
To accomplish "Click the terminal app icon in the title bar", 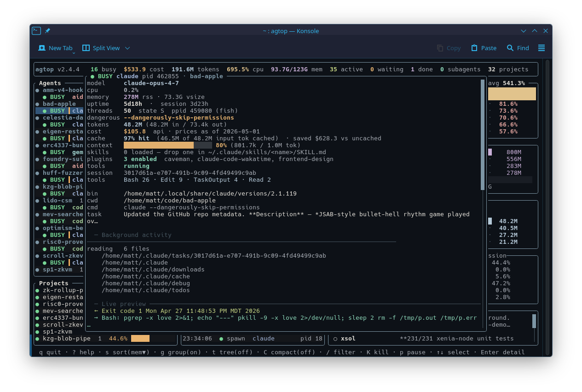I will pyautogui.click(x=36, y=31).
